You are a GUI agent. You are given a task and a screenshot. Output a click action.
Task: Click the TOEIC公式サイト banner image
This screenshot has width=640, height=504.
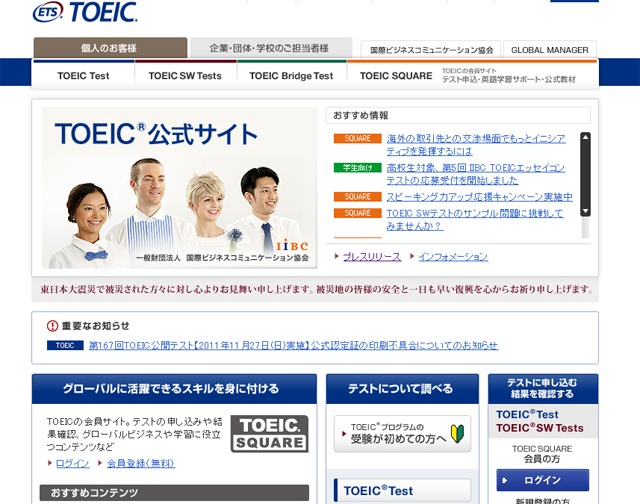[x=180, y=188]
